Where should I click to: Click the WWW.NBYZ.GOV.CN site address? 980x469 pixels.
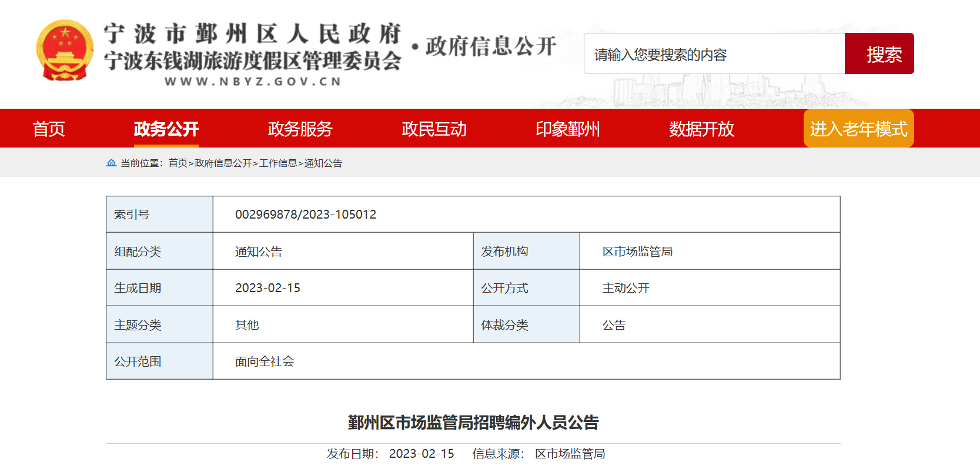[x=253, y=82]
